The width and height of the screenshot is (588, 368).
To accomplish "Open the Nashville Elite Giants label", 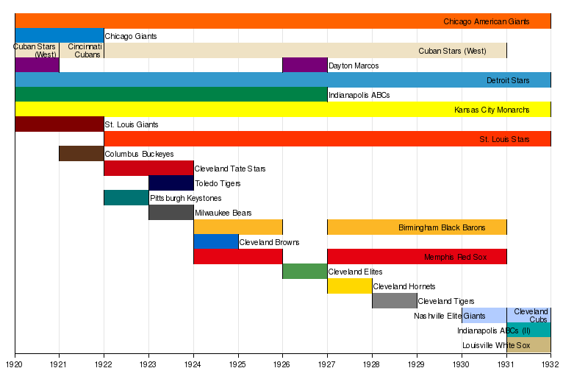I will [449, 316].
